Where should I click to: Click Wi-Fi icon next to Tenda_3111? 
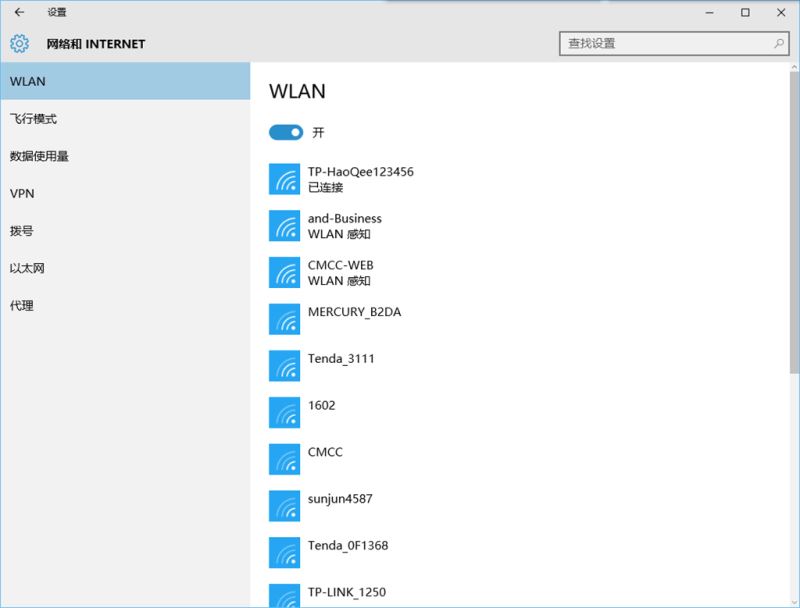pyautogui.click(x=285, y=366)
